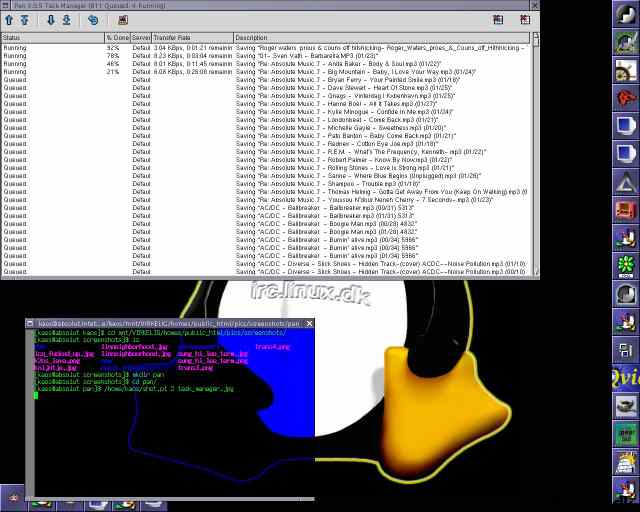The image size is (640, 512).
Task: Open the ship's wheel dock icon
Action: [625, 70]
